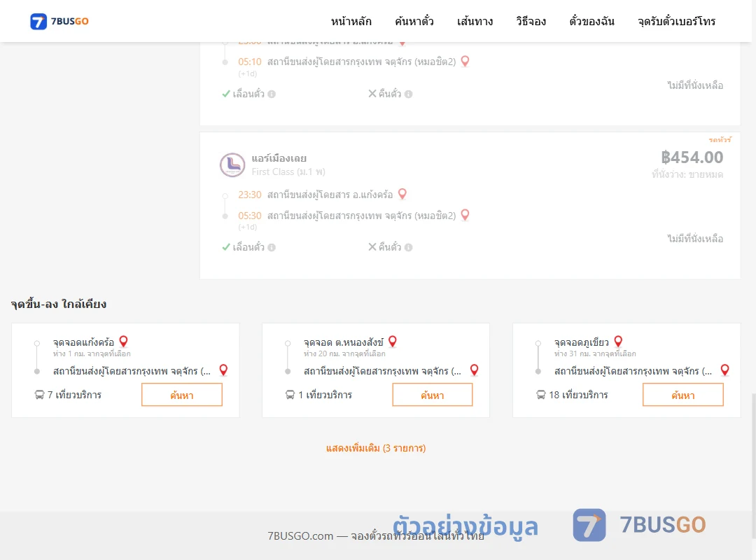Click bus icon next to 1 เที่ยวบริการ
This screenshot has width=756, height=560.
[x=290, y=395]
